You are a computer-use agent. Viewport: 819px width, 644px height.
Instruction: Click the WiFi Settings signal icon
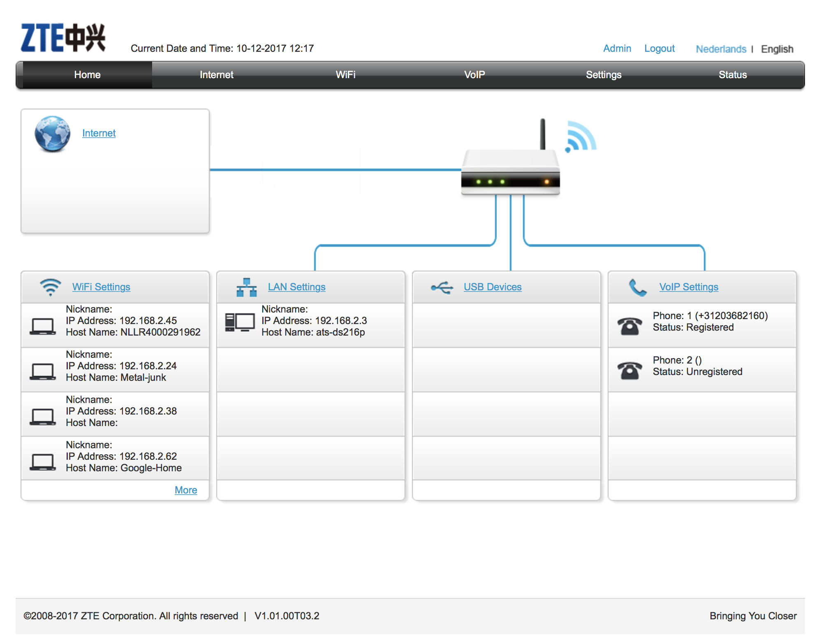[50, 287]
